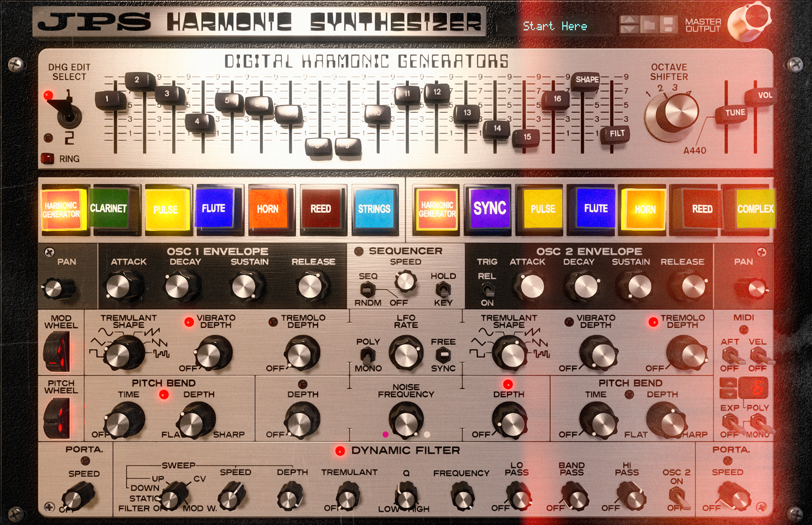Click the FILT slider cap
This screenshot has width=812, height=525.
[x=616, y=133]
